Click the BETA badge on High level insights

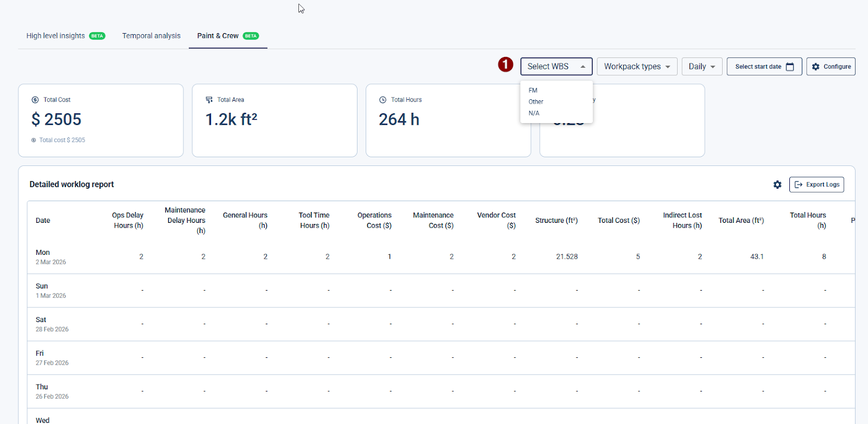click(97, 36)
